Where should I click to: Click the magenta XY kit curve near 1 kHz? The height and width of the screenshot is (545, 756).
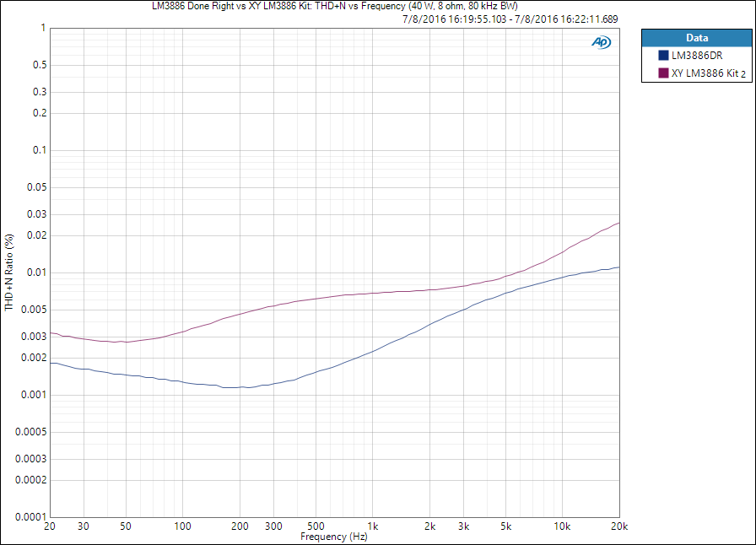(x=372, y=293)
